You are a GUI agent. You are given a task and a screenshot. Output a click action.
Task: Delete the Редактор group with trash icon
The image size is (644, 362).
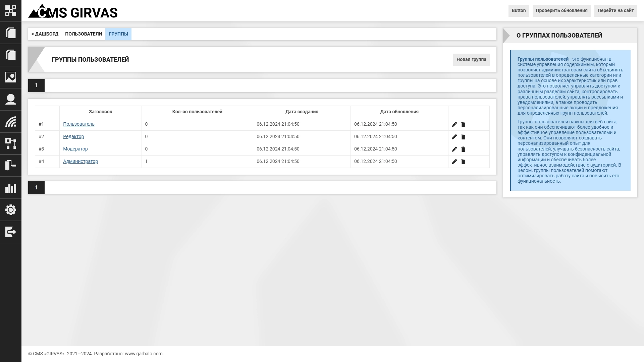[463, 137]
